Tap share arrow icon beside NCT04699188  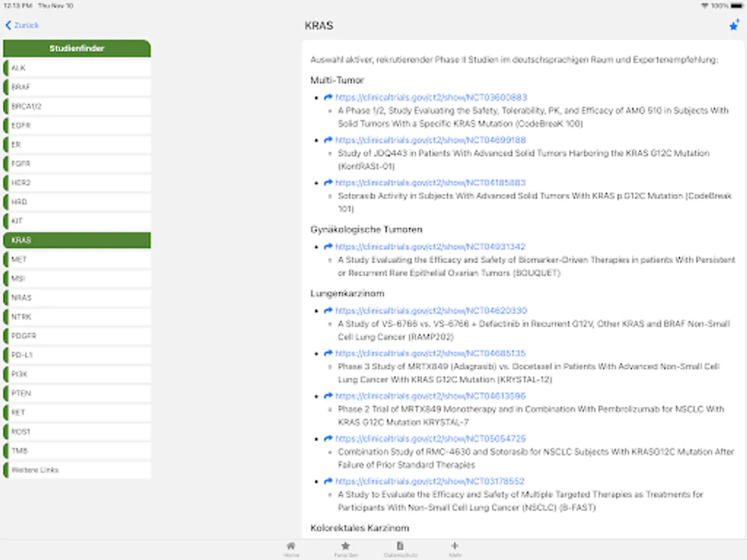tap(328, 141)
